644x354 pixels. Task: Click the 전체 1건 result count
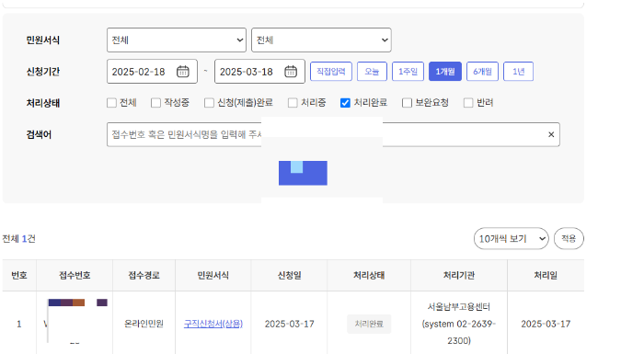click(19, 238)
